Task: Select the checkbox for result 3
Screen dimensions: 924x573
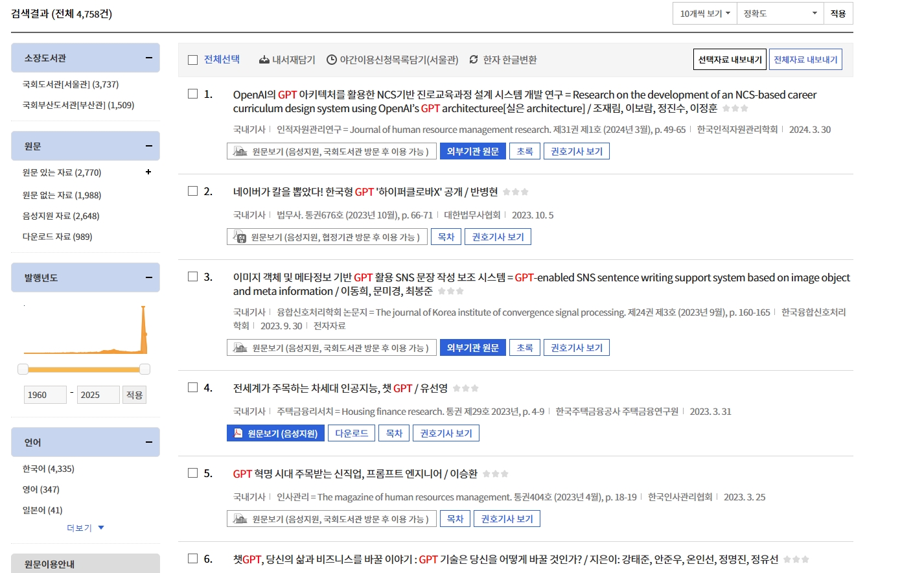Action: point(192,277)
